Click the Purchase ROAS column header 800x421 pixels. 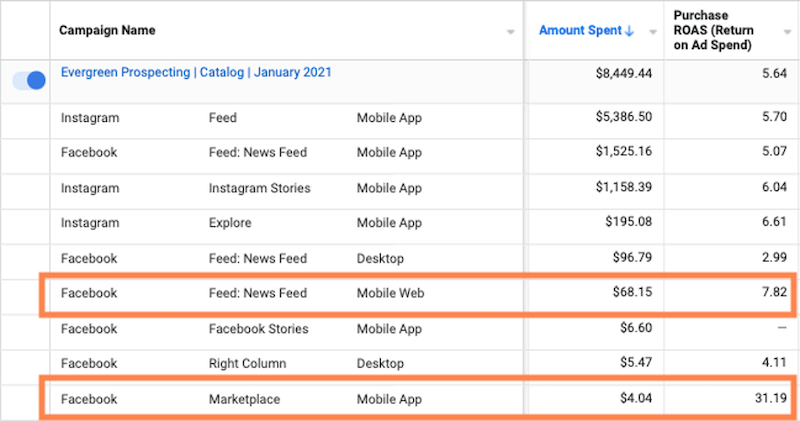pyautogui.click(x=713, y=30)
